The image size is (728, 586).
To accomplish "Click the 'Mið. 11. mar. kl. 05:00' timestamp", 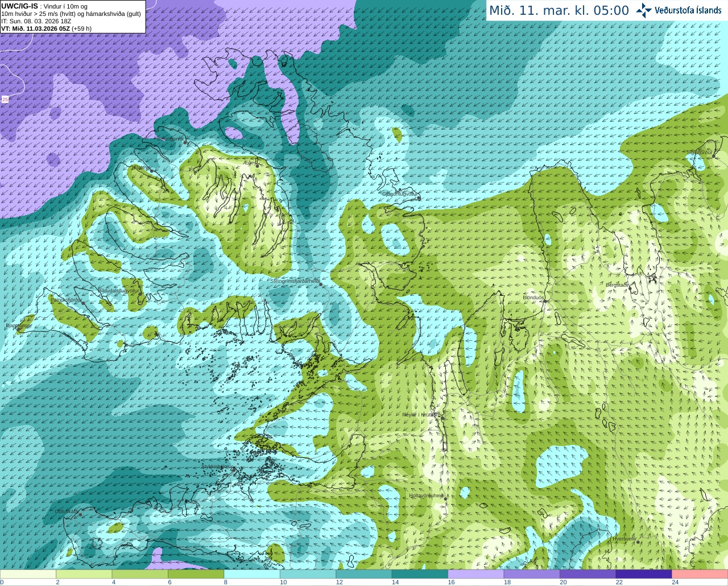I will (559, 11).
